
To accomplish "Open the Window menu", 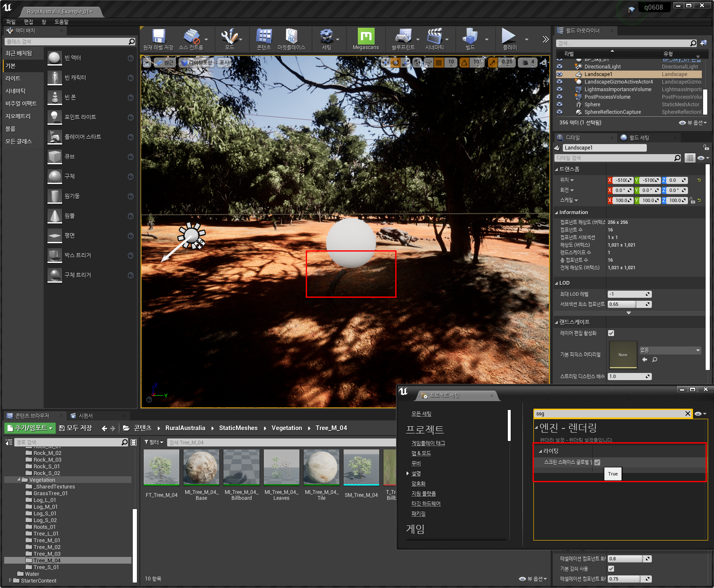I will click(x=44, y=22).
